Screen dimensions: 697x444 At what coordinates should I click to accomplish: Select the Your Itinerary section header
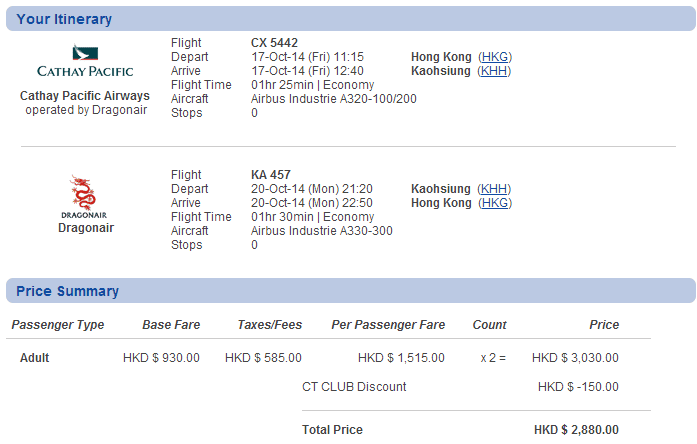coord(65,19)
